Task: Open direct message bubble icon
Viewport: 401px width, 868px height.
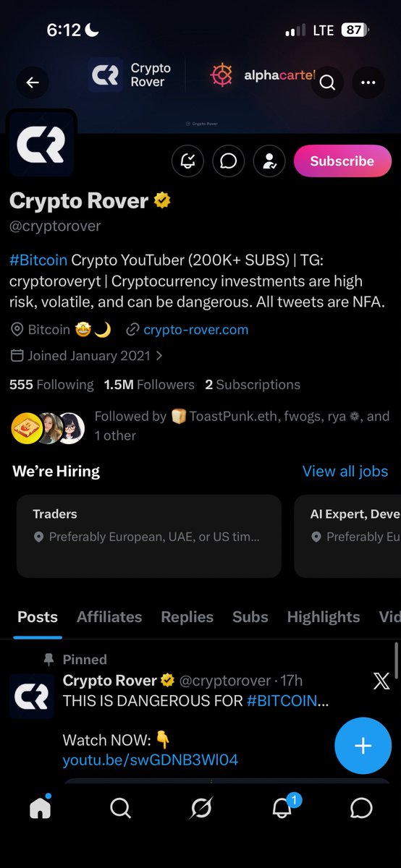Action: [229, 161]
